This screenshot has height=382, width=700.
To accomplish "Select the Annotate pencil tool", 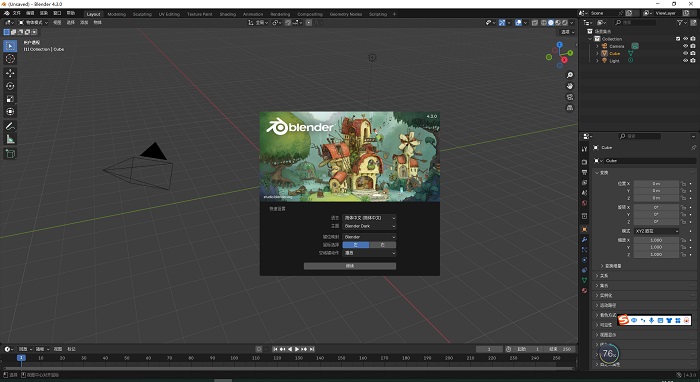I will pos(10,127).
